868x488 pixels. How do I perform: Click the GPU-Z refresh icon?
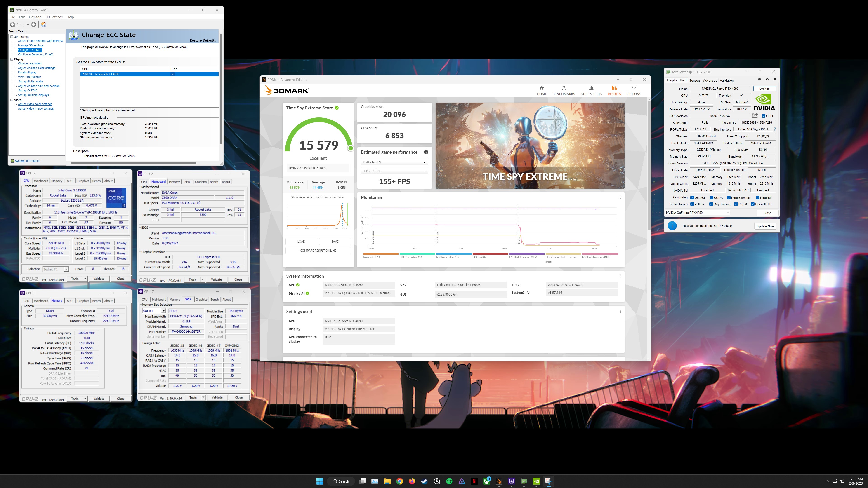click(x=767, y=80)
